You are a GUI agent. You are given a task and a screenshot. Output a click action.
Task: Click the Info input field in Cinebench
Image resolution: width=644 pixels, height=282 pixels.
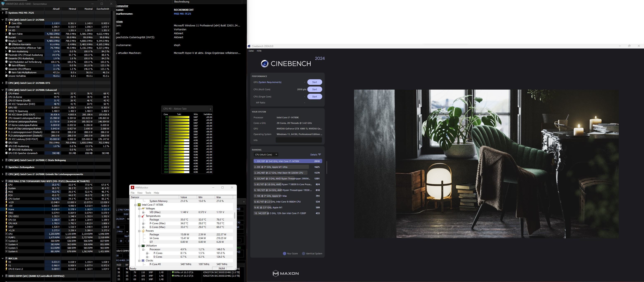point(299,140)
